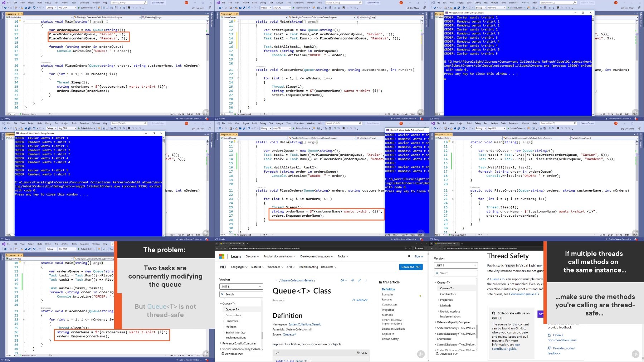Click GitHub icon beside Collaborate with us heading

pos(494,313)
